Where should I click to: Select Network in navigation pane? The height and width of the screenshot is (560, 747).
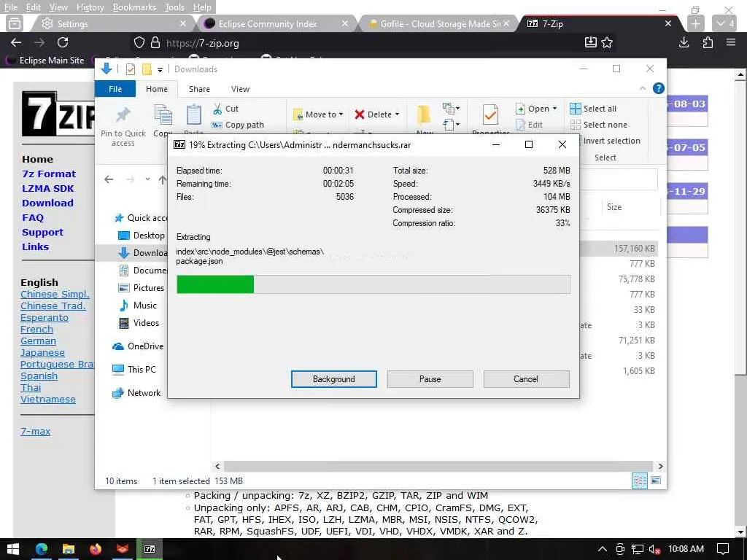136,393
